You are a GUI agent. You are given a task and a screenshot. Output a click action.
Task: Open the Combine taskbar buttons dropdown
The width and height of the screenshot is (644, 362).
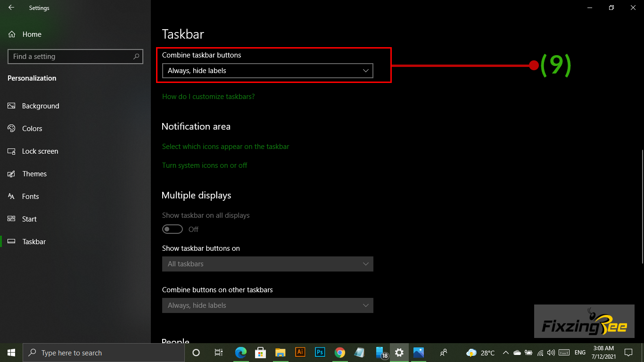(267, 71)
